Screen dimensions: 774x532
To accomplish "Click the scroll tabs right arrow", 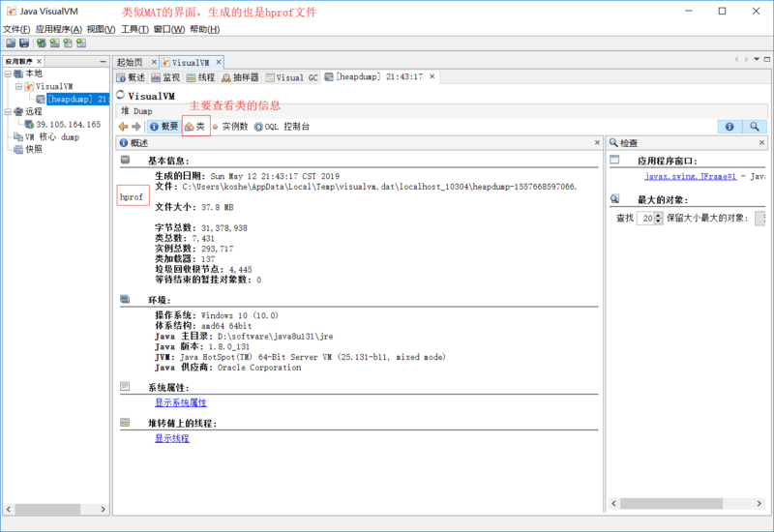I will click(746, 59).
